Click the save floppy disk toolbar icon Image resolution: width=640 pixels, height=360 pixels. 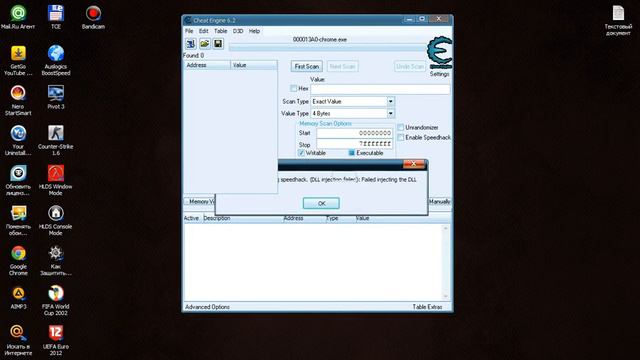pyautogui.click(x=218, y=44)
